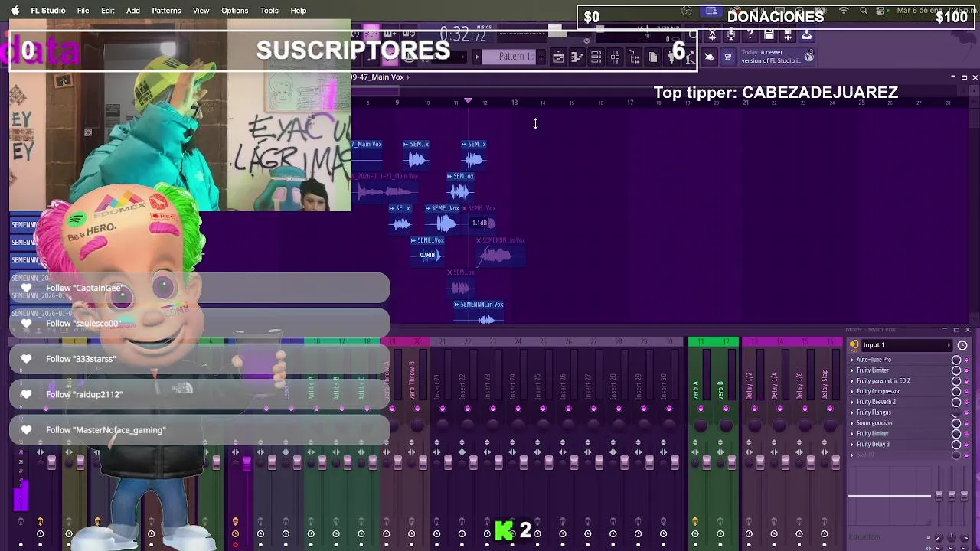
Task: Toggle the Fruity Compressor slot enable knob
Action: tap(956, 391)
